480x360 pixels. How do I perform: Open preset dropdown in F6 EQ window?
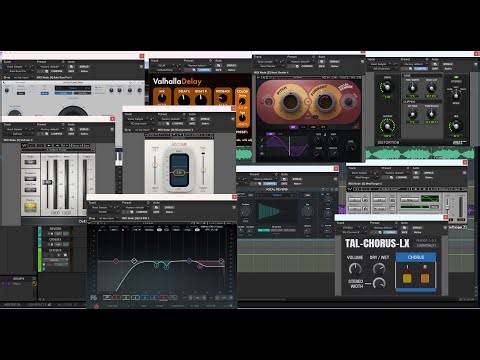136,207
